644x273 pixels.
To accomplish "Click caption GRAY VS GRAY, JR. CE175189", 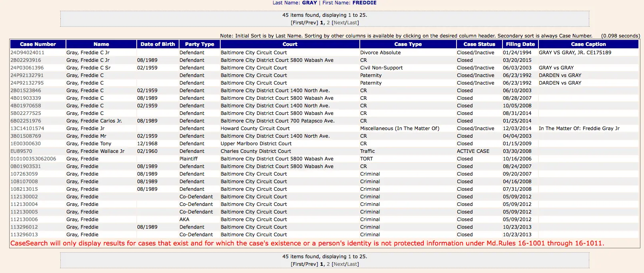I will (575, 53).
